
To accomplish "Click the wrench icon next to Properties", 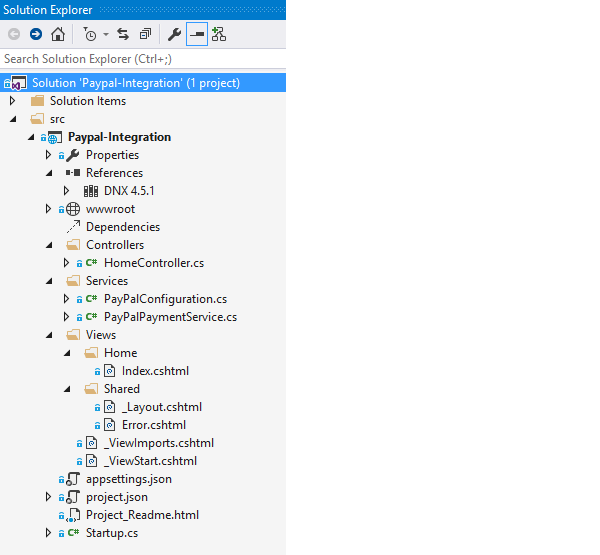I will coord(73,155).
